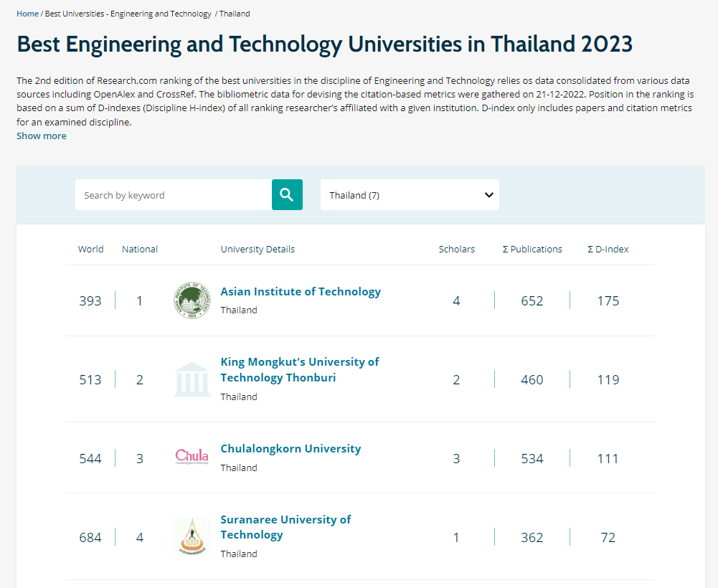Click the World column header
718x588 pixels.
coord(90,249)
